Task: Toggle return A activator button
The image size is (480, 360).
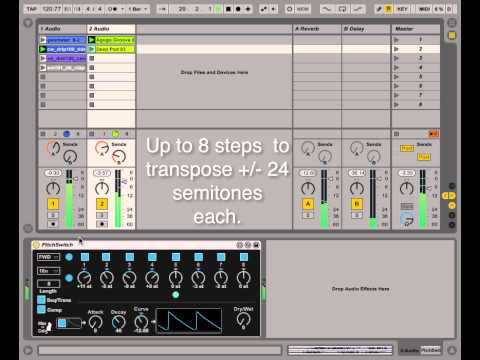Action: point(308,204)
